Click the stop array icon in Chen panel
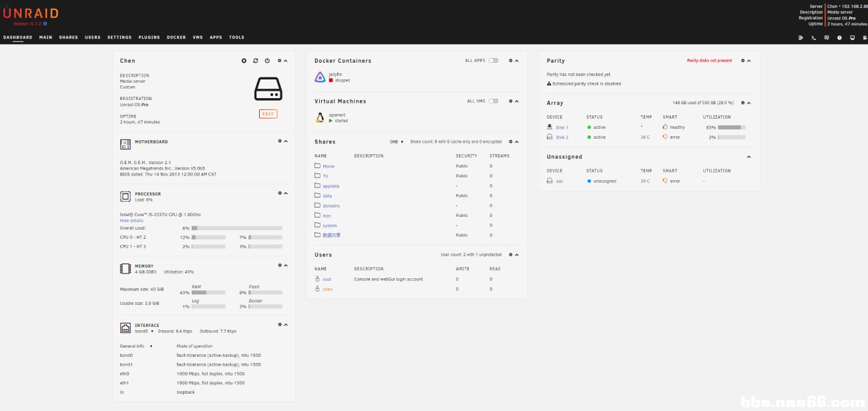Viewport: 868px width, 411px height. pos(244,61)
